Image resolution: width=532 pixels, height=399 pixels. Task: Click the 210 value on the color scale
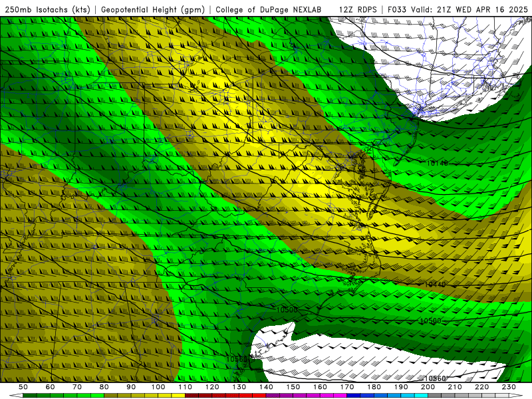456,387
